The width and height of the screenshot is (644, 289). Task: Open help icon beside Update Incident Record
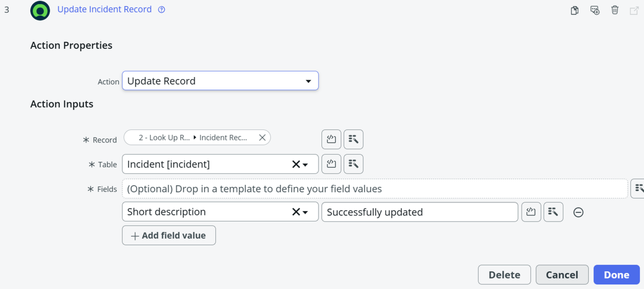point(162,10)
